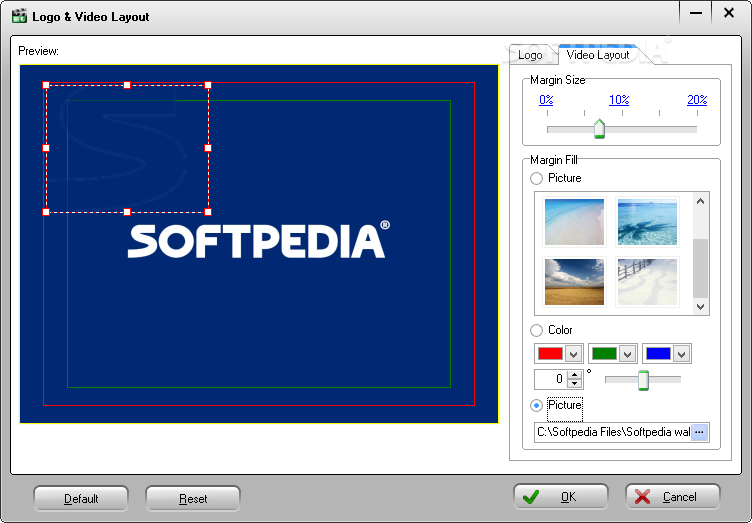Click the red color swatch
The image size is (752, 523).
[x=550, y=354]
